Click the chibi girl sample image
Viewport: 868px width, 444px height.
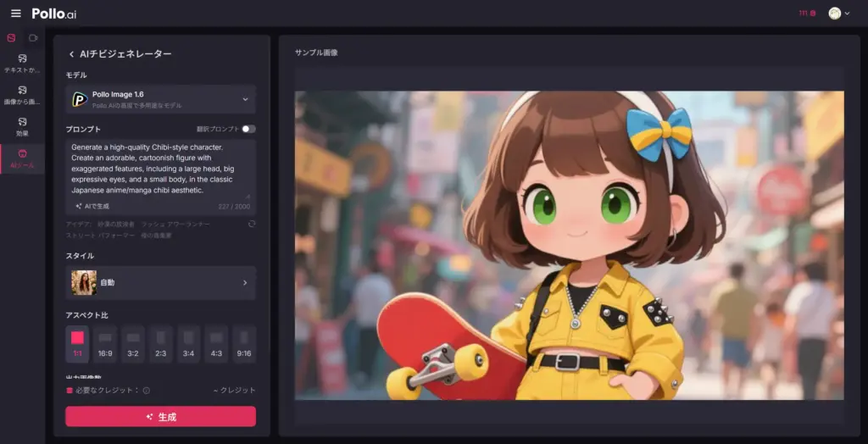coord(569,245)
